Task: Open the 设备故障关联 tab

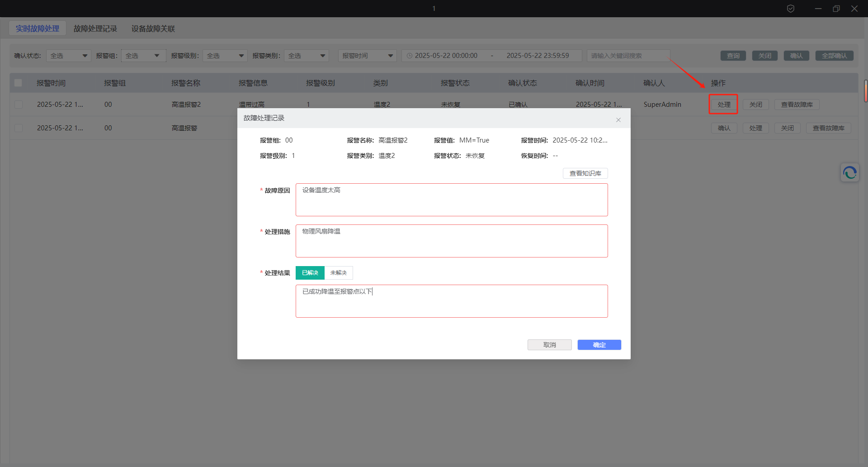Action: tap(153, 29)
